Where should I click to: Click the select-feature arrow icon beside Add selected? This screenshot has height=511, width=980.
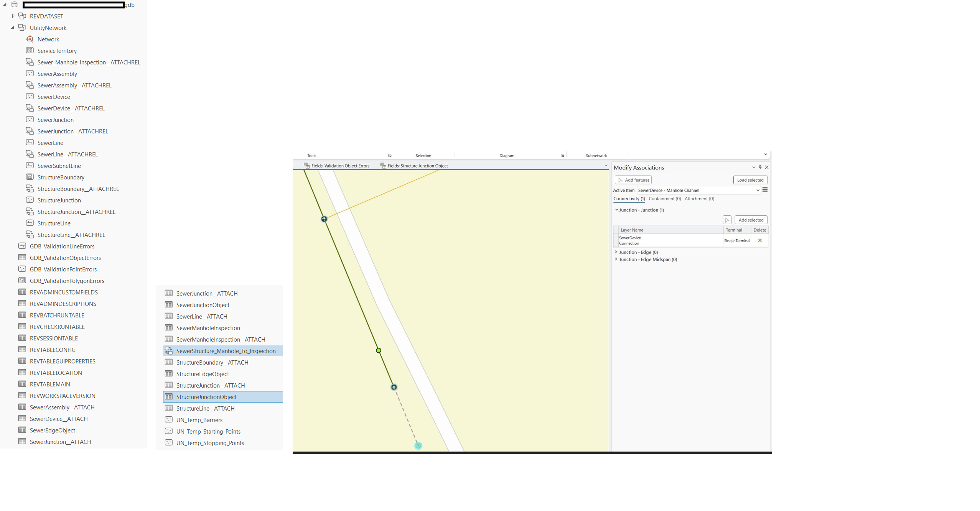point(727,220)
